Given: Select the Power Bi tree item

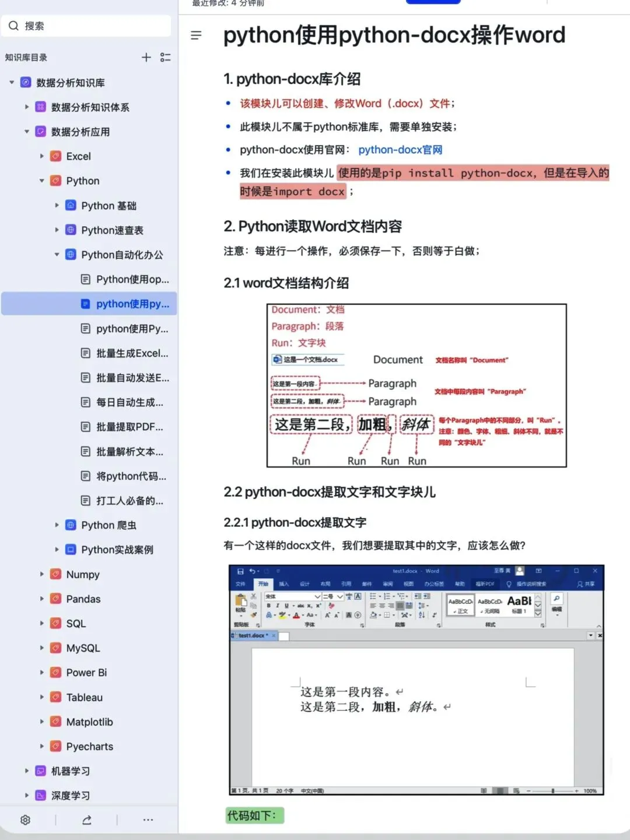Looking at the screenshot, I should (x=86, y=672).
